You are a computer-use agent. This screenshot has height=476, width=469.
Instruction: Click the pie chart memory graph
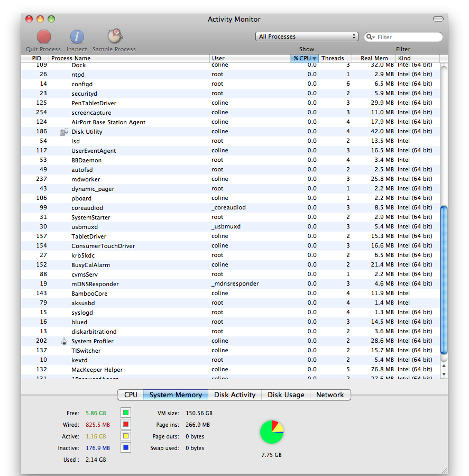pyautogui.click(x=272, y=432)
